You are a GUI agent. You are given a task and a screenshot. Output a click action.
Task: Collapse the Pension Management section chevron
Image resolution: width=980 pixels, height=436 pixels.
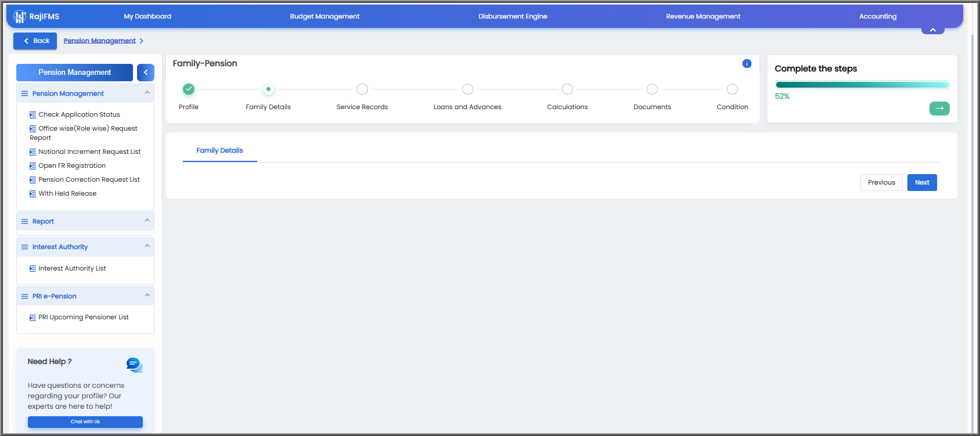147,93
